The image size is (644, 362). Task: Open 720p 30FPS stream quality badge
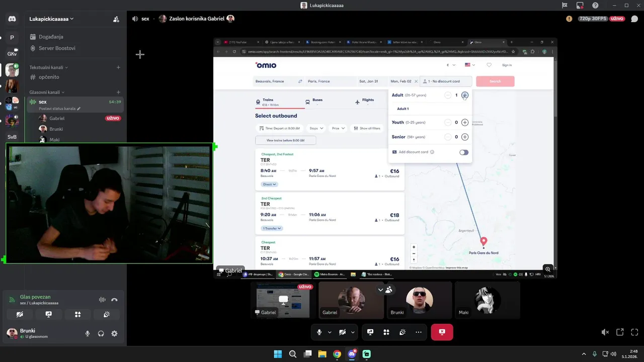[x=593, y=19]
